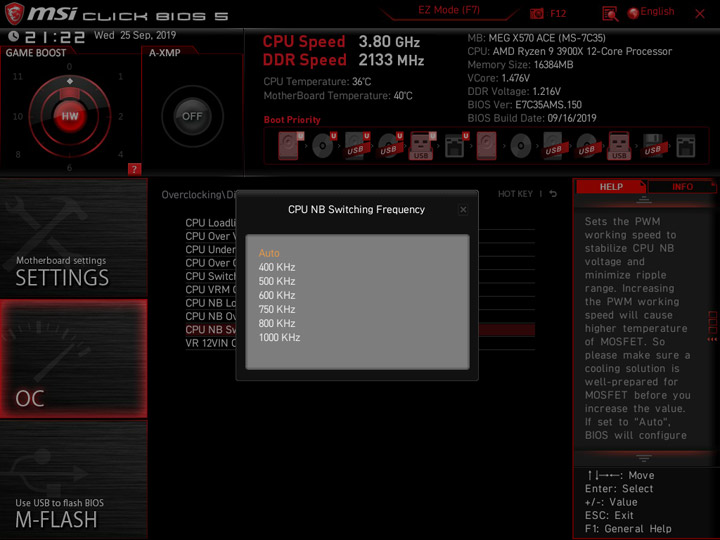Open English language selector globe

pyautogui.click(x=633, y=13)
